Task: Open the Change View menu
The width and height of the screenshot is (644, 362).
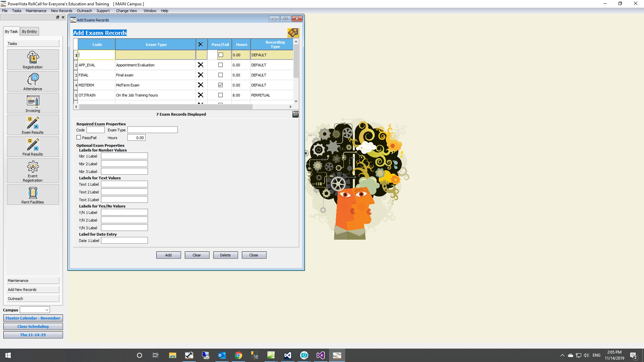Action: point(126,11)
